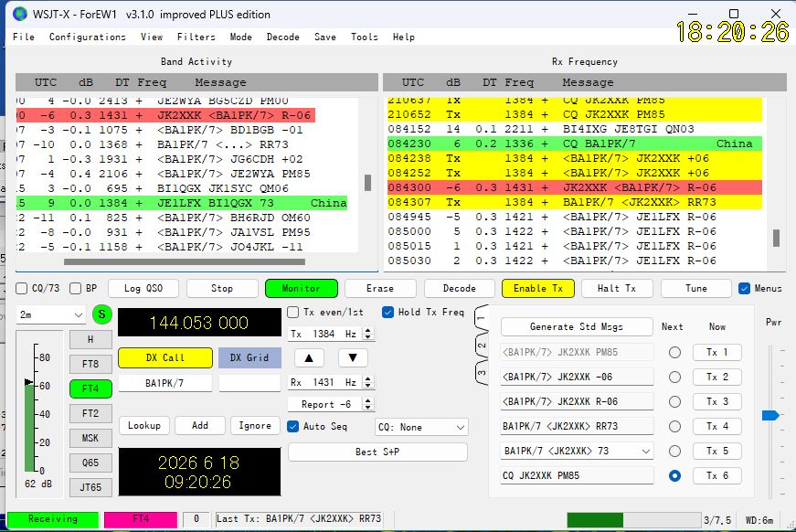Open the View menu

152,37
